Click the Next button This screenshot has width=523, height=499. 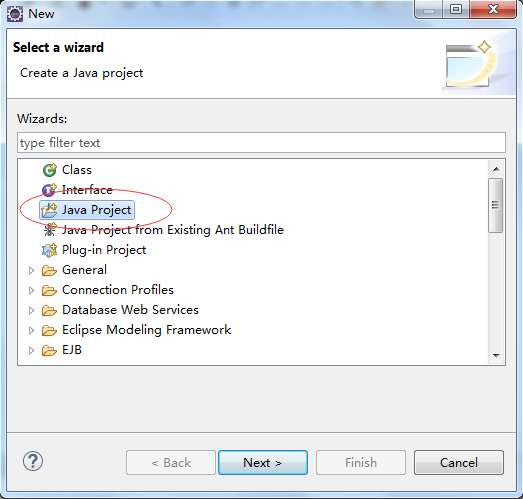tap(263, 462)
